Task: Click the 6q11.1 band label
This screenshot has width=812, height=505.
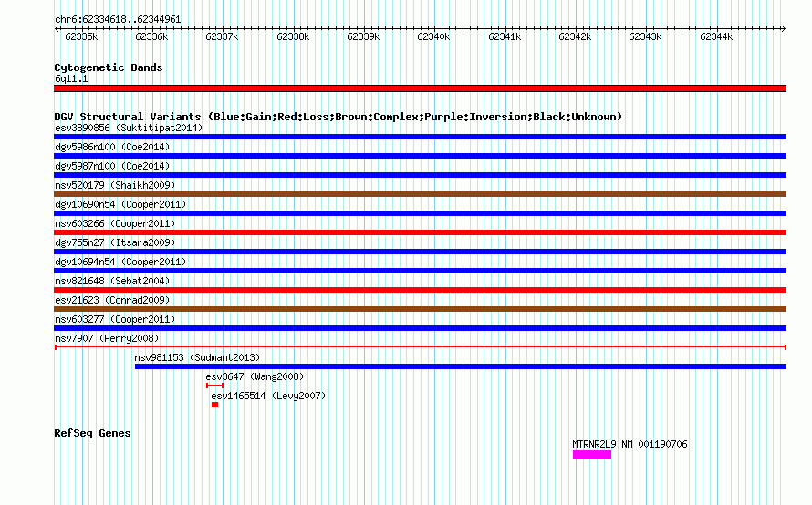Action: point(71,78)
